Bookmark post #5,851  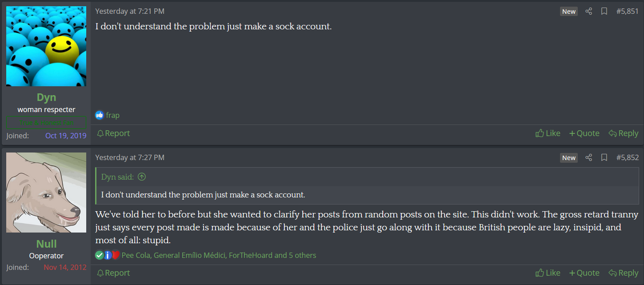604,12
